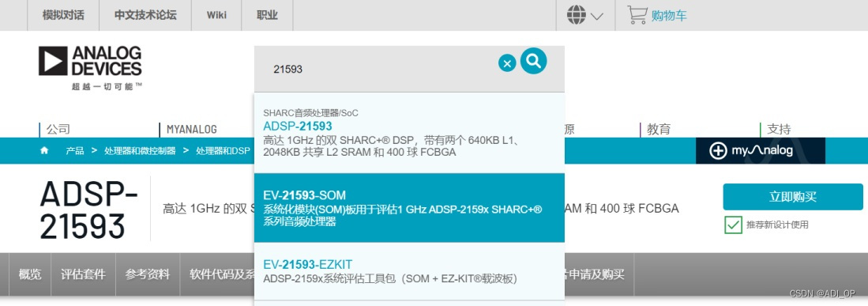The image size is (868, 306).
Task: Click the magnifier search button
Action: coord(534,61)
